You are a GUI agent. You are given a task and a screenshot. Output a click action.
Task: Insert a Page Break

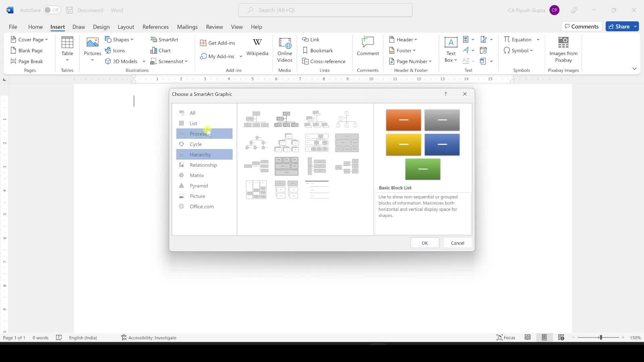26,61
